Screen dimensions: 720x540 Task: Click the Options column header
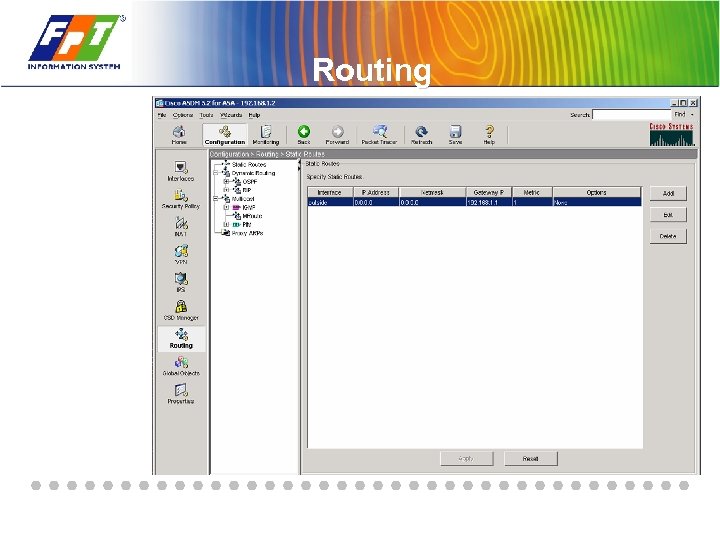point(596,192)
